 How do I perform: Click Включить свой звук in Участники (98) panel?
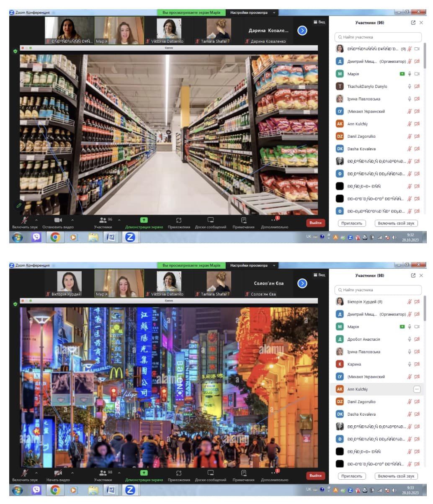pyautogui.click(x=396, y=476)
